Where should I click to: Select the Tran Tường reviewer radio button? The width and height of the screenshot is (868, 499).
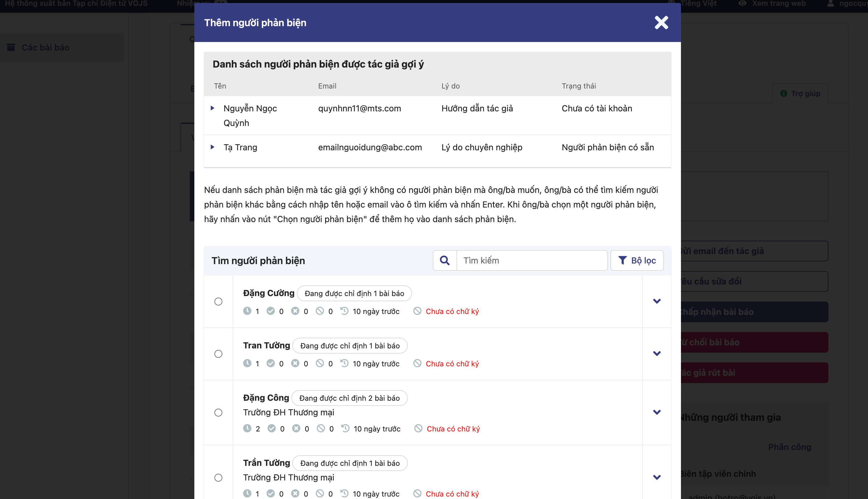click(x=218, y=354)
